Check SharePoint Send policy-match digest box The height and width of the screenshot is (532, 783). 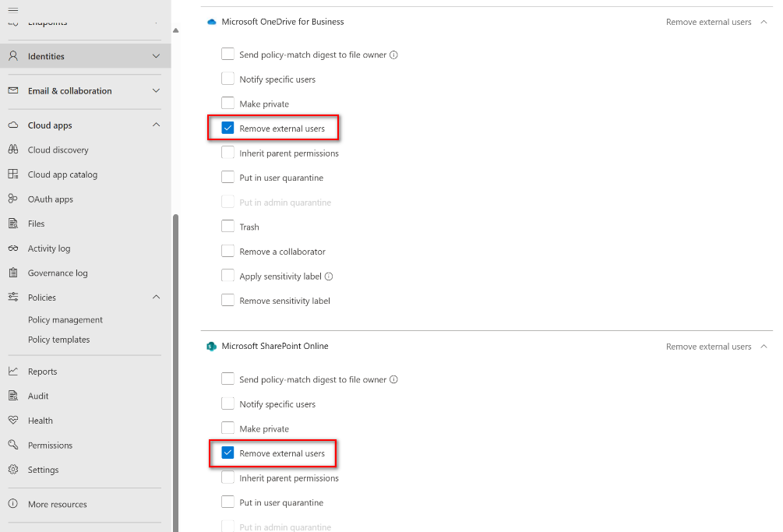point(227,379)
